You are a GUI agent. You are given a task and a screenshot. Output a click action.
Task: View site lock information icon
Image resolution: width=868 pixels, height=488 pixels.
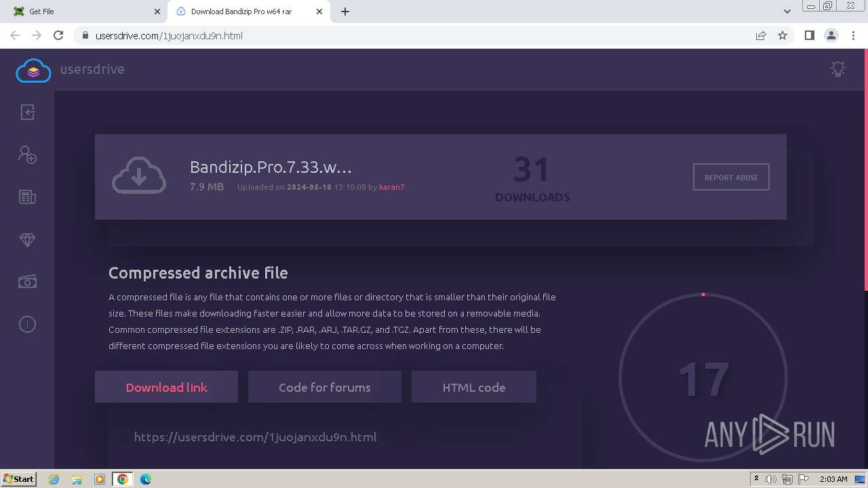(85, 36)
